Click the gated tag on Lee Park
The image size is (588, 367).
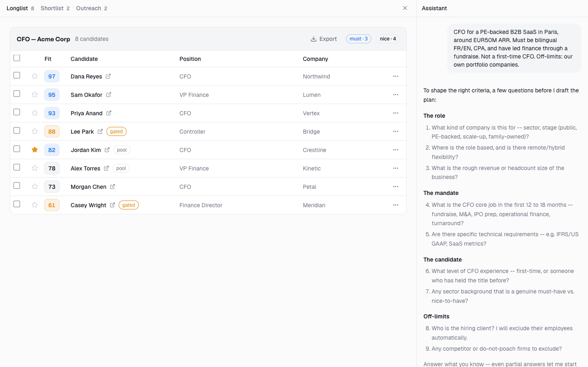pyautogui.click(x=116, y=131)
